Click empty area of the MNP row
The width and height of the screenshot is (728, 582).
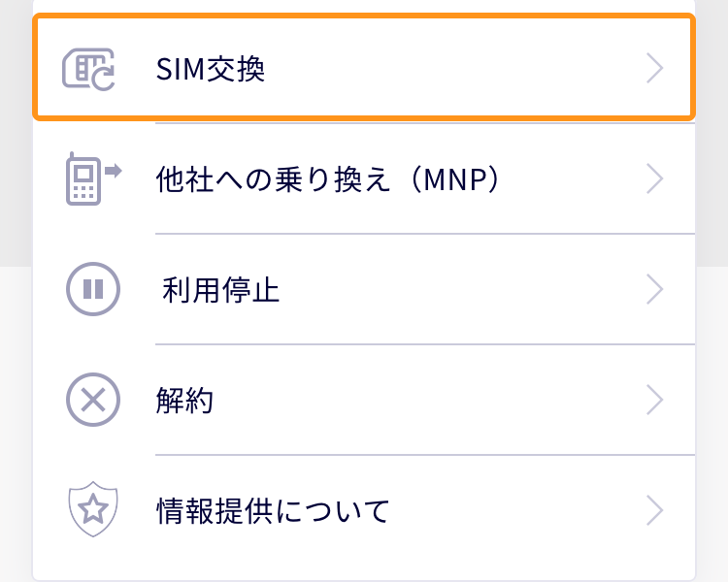point(571,178)
